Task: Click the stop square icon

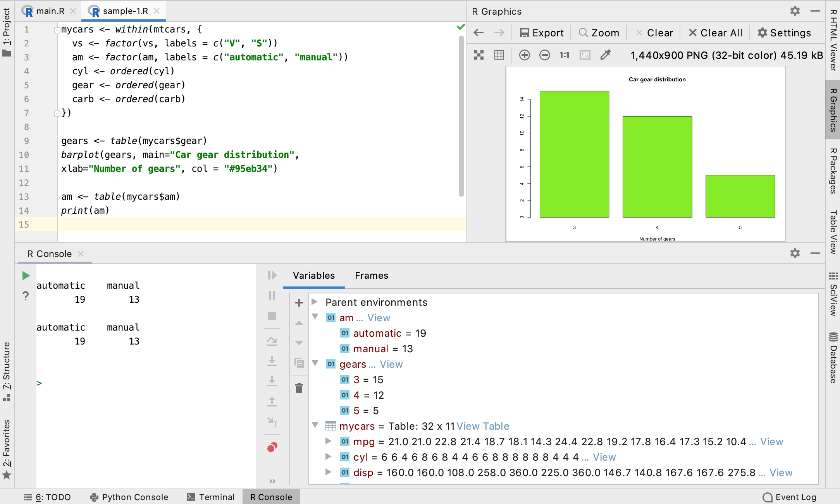Action: pyautogui.click(x=272, y=316)
